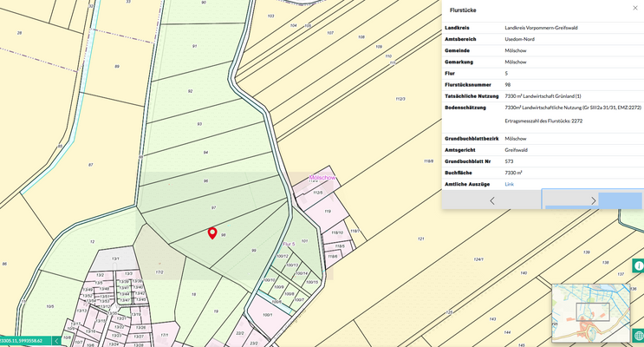Click the Mölschow place label on map
Viewport: 644px width, 347px height.
click(x=322, y=178)
